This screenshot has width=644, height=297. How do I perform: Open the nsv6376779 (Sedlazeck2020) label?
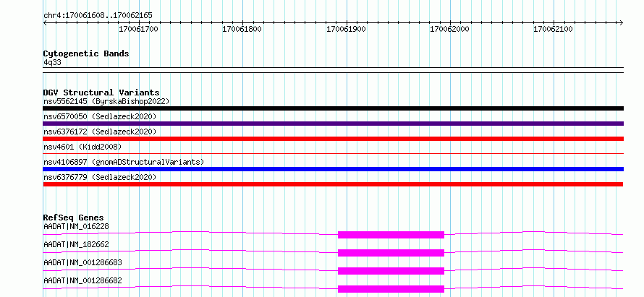coord(100,177)
